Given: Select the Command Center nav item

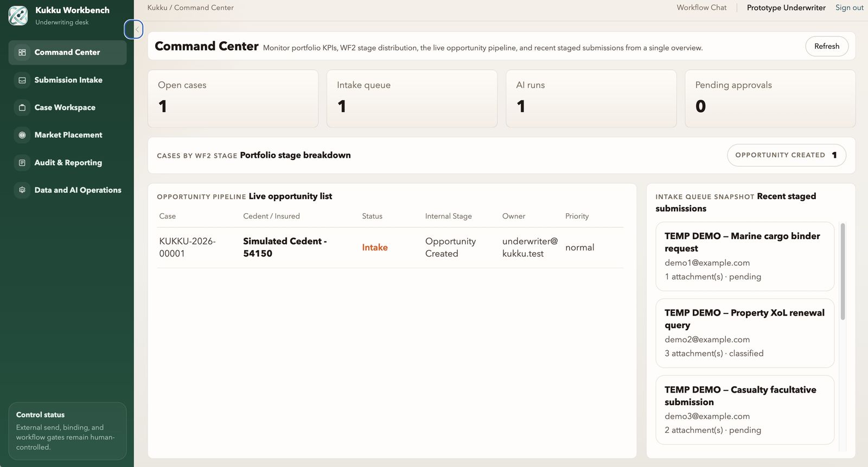Looking at the screenshot, I should pos(67,53).
